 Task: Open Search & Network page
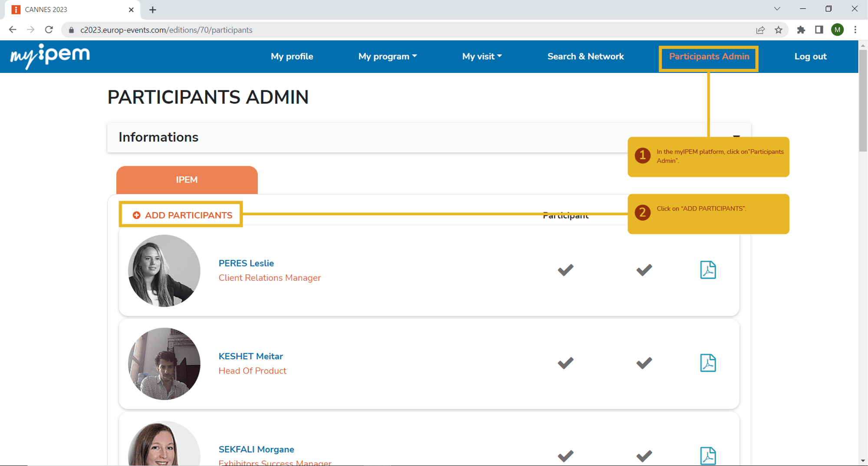tap(585, 56)
